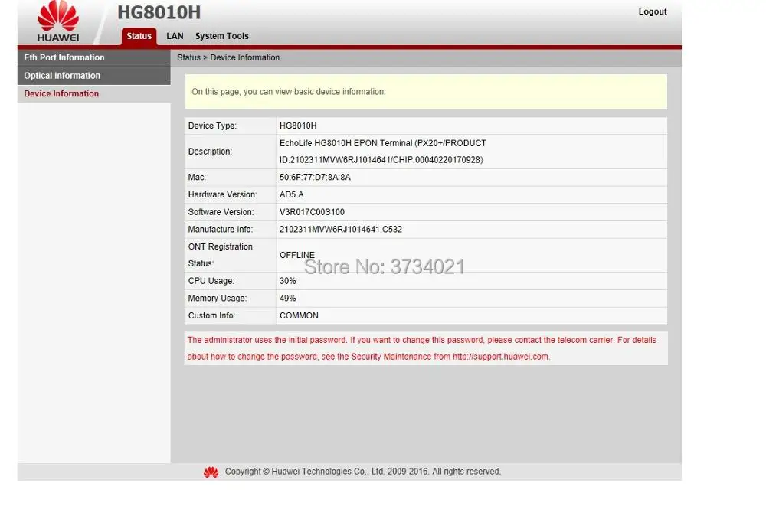The height and width of the screenshot is (532, 766).
Task: Open Optical Information in the sidebar
Action: (93, 76)
